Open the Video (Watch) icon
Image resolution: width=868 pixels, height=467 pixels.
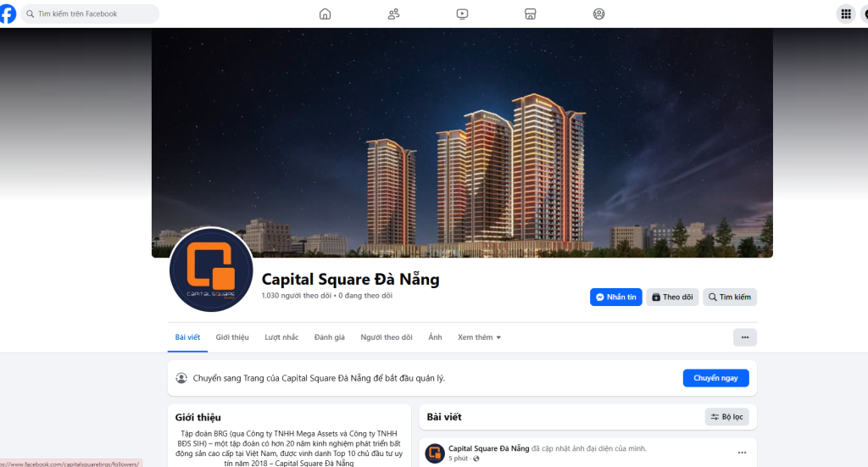(x=462, y=14)
